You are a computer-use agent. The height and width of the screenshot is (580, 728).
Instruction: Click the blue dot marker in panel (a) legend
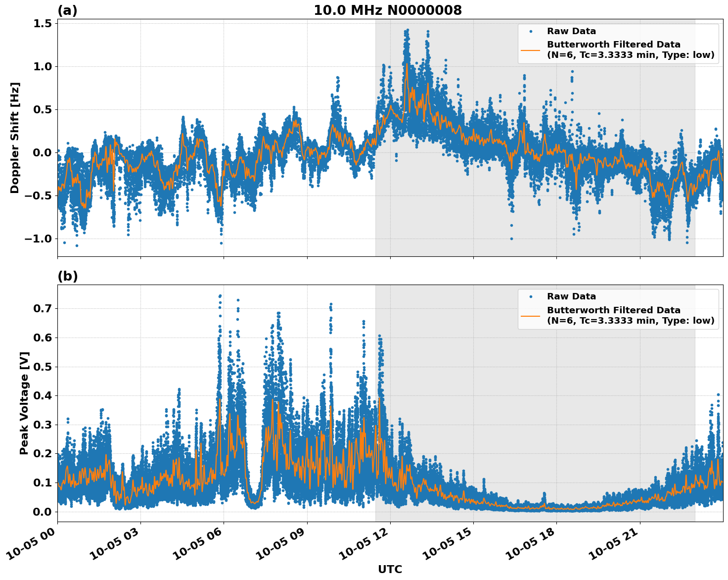pos(530,31)
